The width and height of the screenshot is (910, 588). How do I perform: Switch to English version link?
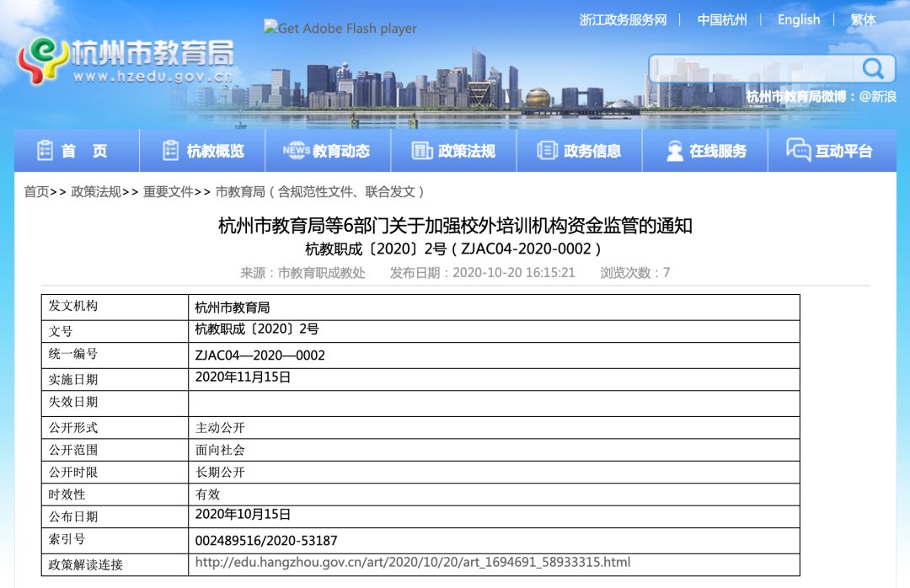(799, 19)
